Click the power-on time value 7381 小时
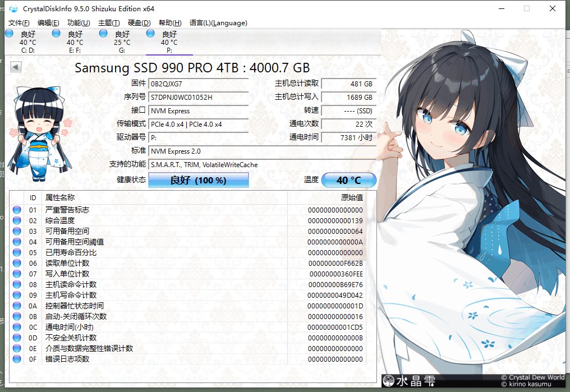 click(349, 138)
